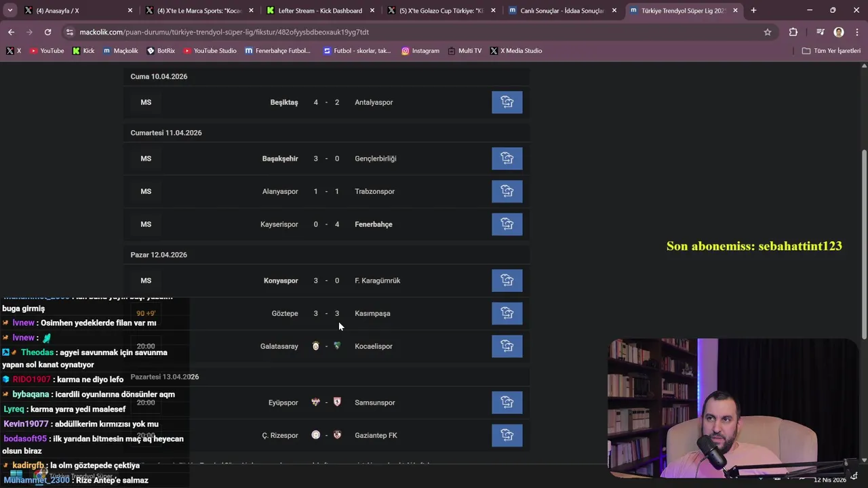This screenshot has height=488, width=868.
Task: Open a new browser tab
Action: pos(753,10)
